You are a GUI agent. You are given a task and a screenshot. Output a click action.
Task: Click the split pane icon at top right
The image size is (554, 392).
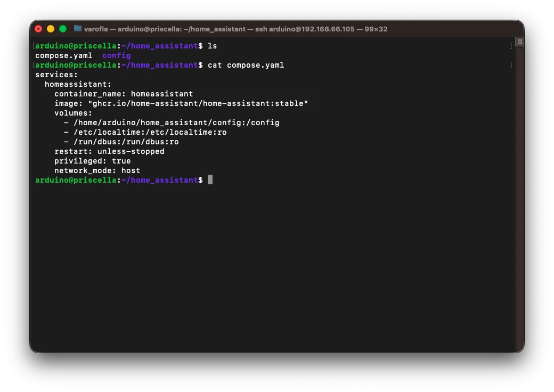[519, 42]
